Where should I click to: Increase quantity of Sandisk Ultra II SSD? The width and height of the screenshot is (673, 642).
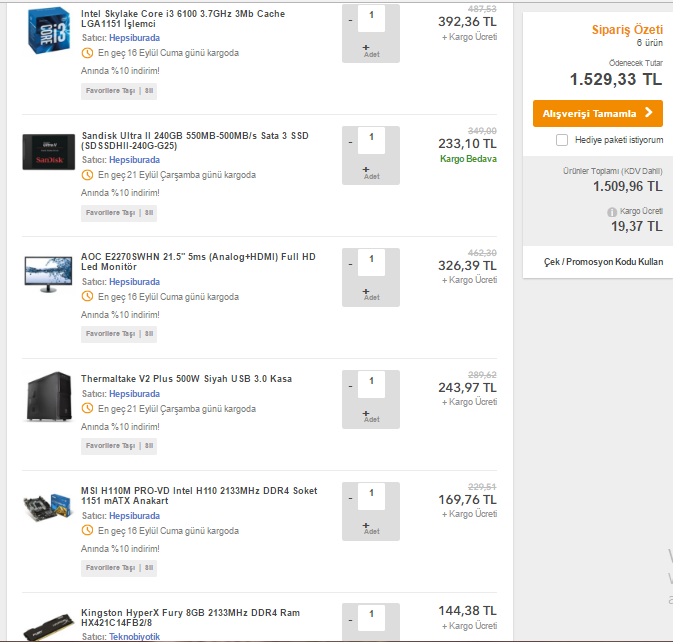point(365,168)
